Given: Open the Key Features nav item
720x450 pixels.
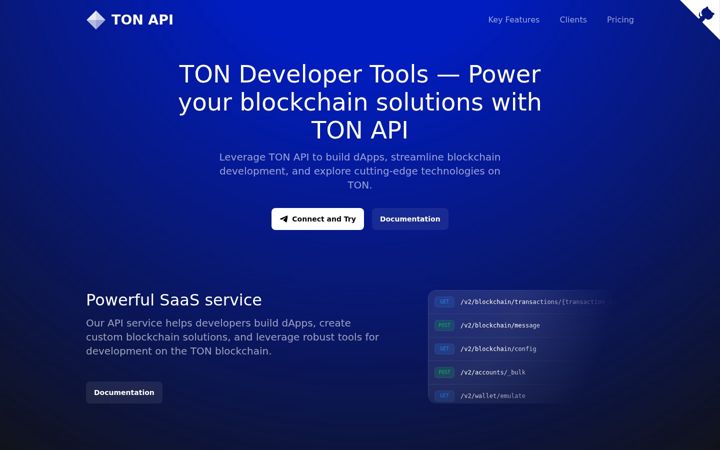Looking at the screenshot, I should pos(513,20).
